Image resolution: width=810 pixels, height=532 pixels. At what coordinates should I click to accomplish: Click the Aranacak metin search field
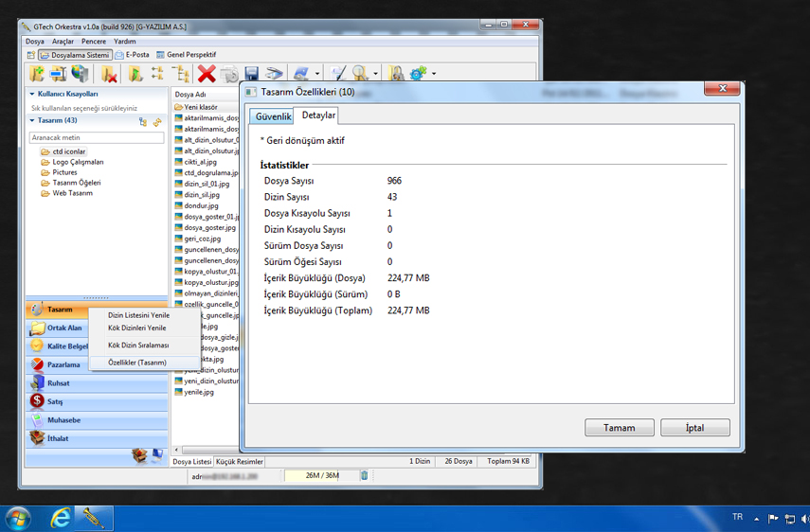click(97, 138)
